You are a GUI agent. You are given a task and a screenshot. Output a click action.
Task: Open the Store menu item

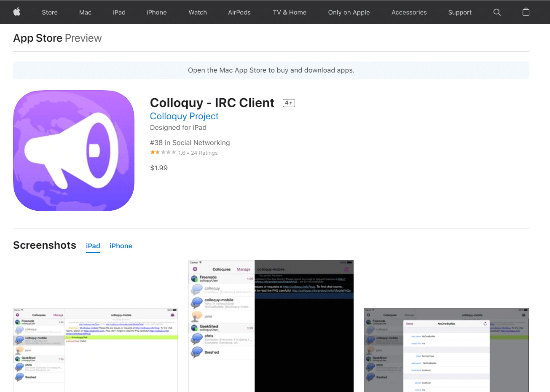coord(50,12)
